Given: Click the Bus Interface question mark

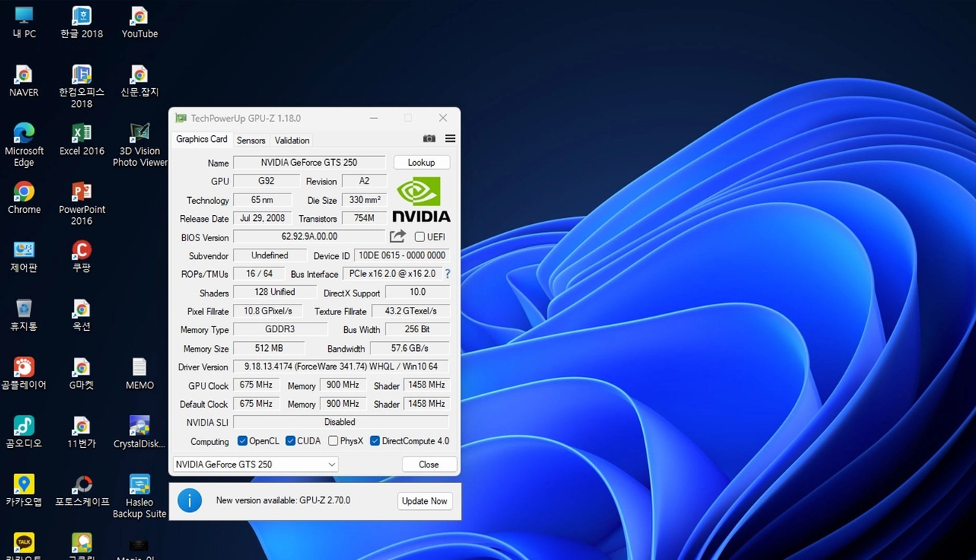Looking at the screenshot, I should (448, 274).
